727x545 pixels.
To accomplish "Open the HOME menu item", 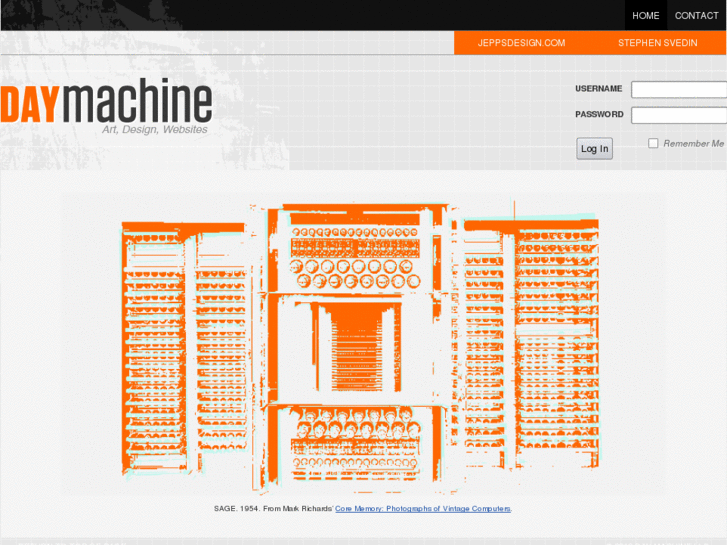I will (x=645, y=15).
